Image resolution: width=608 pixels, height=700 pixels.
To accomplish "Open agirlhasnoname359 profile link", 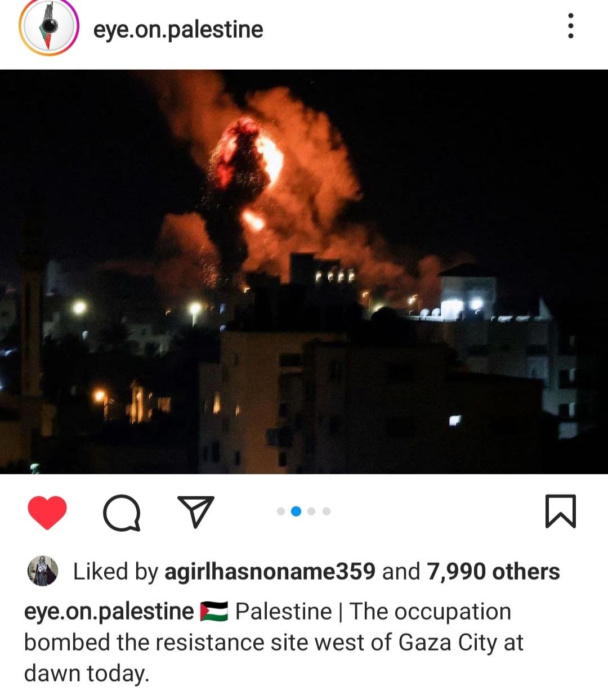I will pos(270,572).
